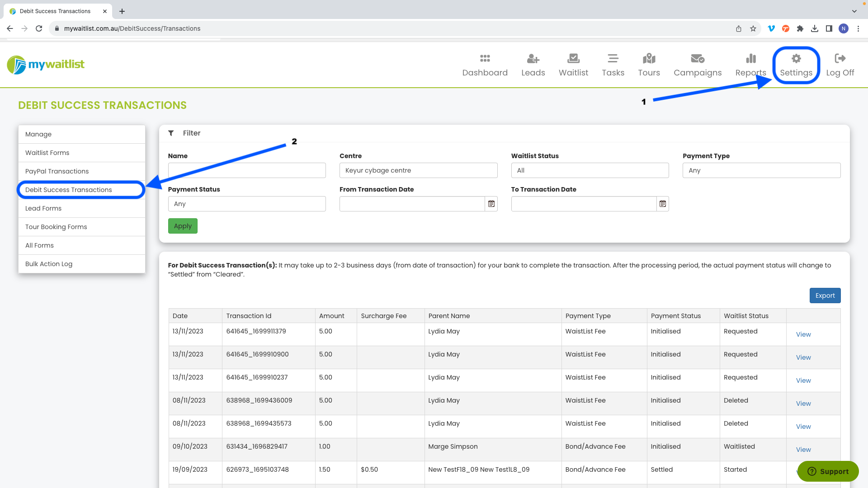
Task: Select Bulk Action Log in sidebar
Action: point(82,264)
